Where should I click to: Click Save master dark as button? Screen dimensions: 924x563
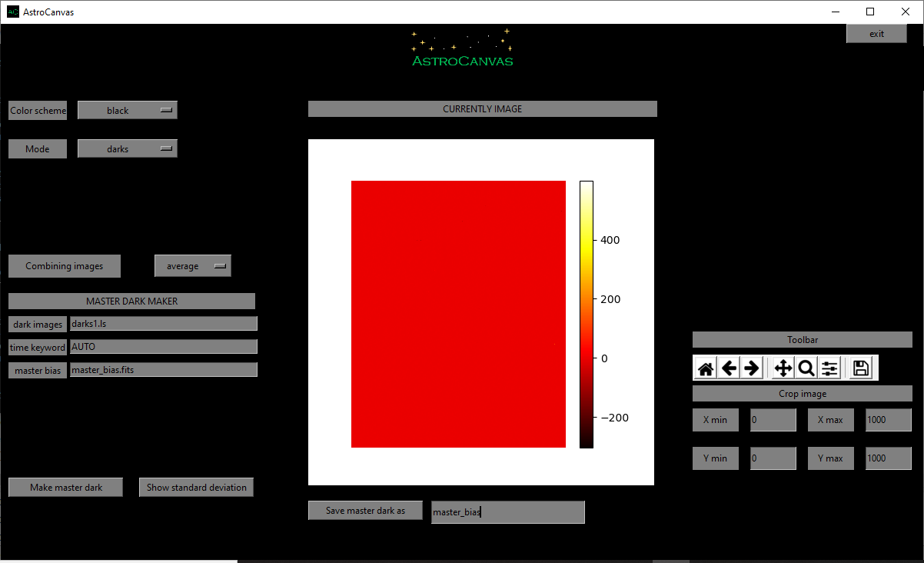(366, 510)
